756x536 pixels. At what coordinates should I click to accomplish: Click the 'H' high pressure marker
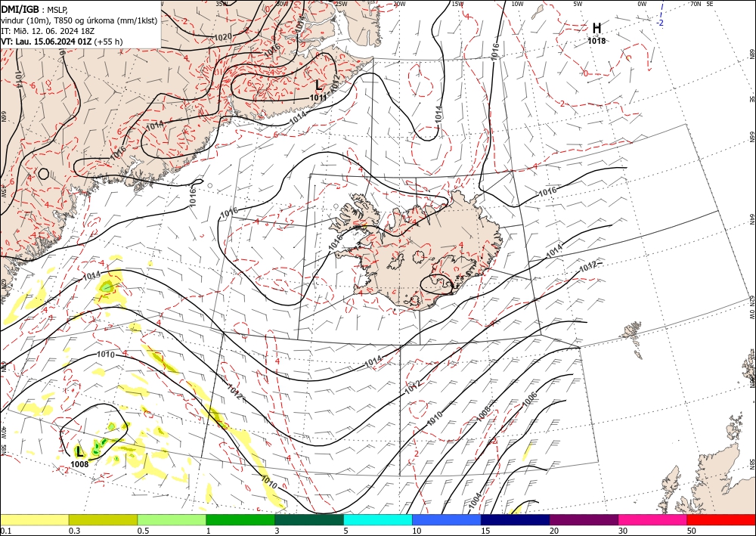596,29
